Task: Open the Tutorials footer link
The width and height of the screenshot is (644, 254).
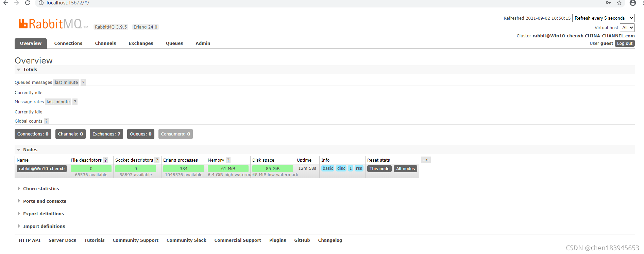Action: [95, 240]
